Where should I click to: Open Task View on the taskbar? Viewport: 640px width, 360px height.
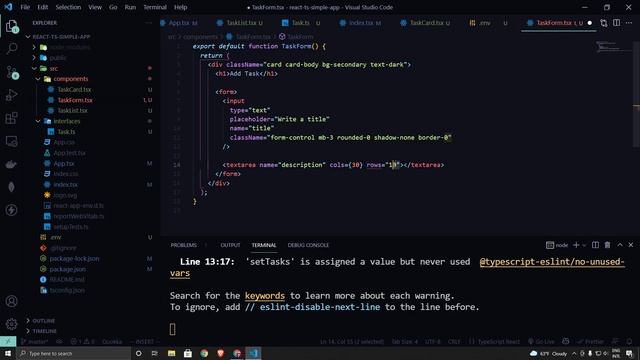[155, 353]
